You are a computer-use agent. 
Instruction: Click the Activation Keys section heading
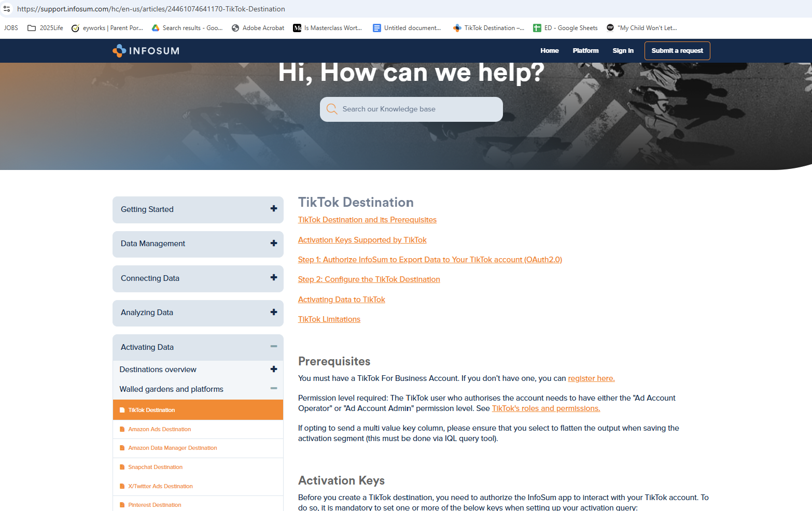[x=341, y=480]
